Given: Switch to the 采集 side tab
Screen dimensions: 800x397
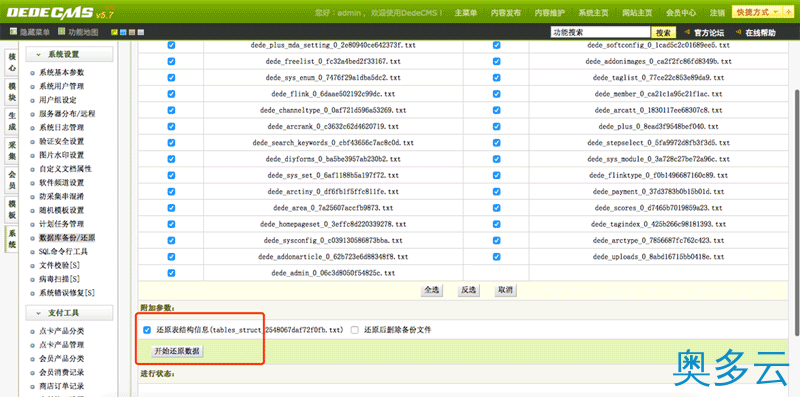Looking at the screenshot, I should (12, 151).
